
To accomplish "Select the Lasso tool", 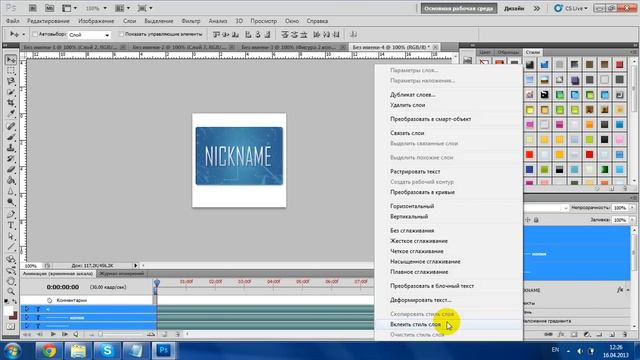I will pyautogui.click(x=11, y=81).
